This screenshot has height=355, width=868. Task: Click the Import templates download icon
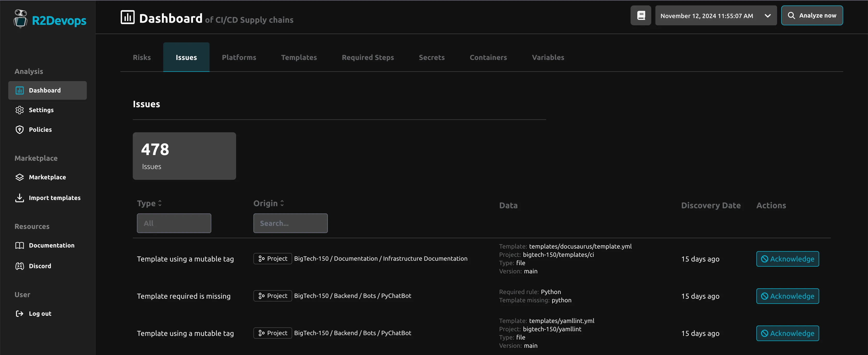20,198
